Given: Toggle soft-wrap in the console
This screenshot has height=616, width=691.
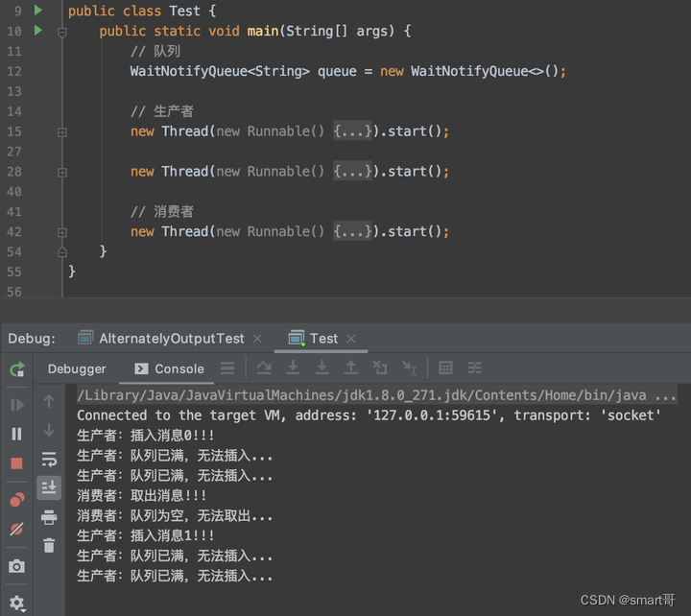Looking at the screenshot, I should (x=49, y=460).
